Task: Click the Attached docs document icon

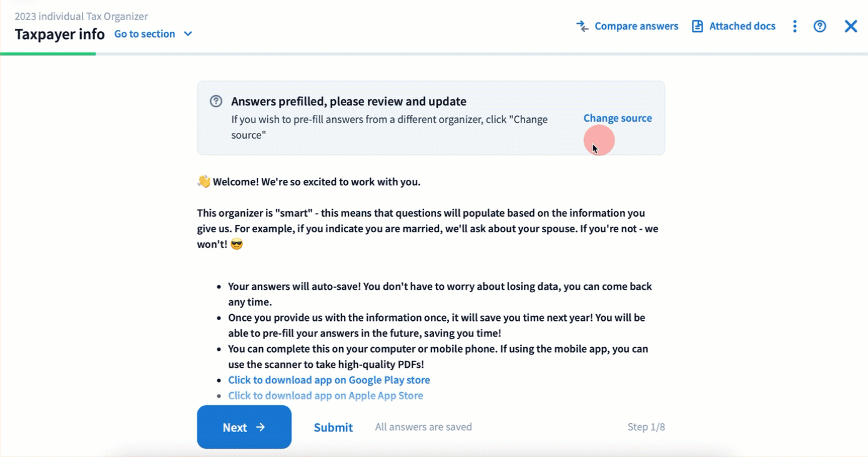Action: (x=698, y=26)
